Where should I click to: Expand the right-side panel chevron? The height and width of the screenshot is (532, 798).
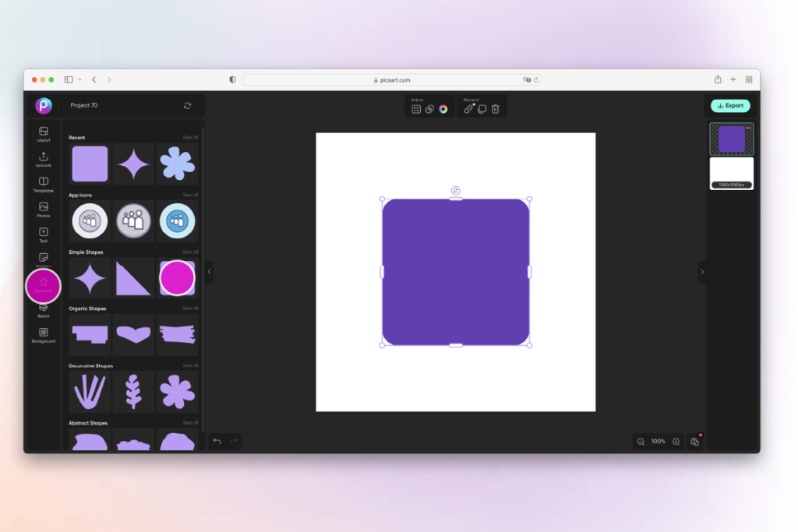[x=702, y=272]
